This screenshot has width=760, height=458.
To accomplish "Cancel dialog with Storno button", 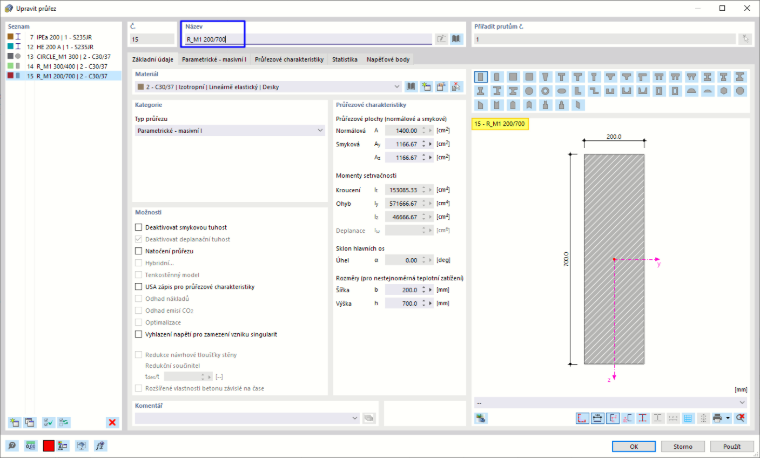I will pyautogui.click(x=682, y=446).
